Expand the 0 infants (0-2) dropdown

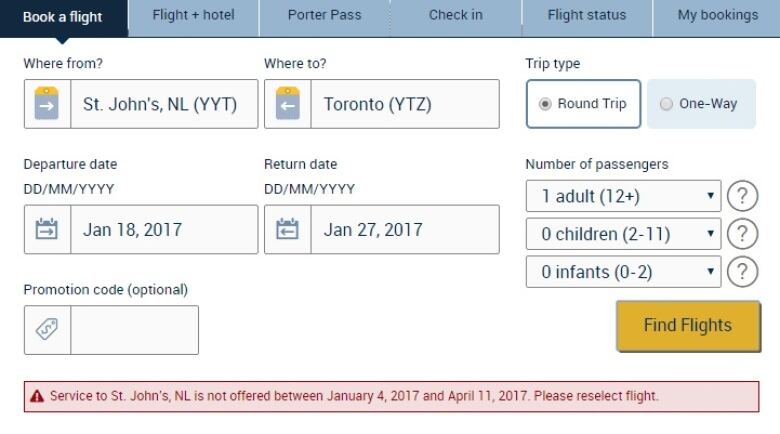click(623, 272)
